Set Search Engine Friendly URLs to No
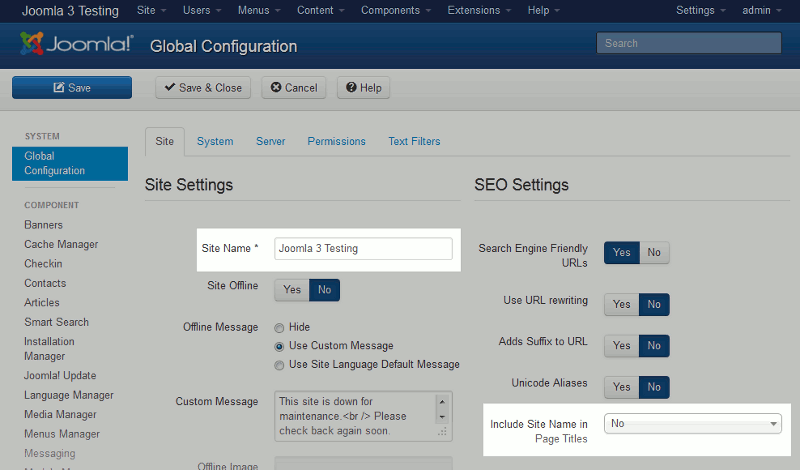Image resolution: width=800 pixels, height=470 pixels. tap(654, 253)
